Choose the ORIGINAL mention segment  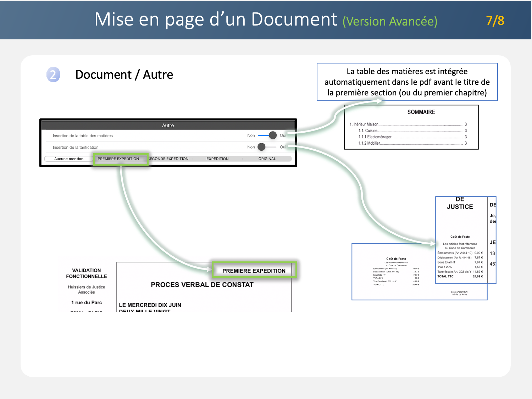click(267, 159)
